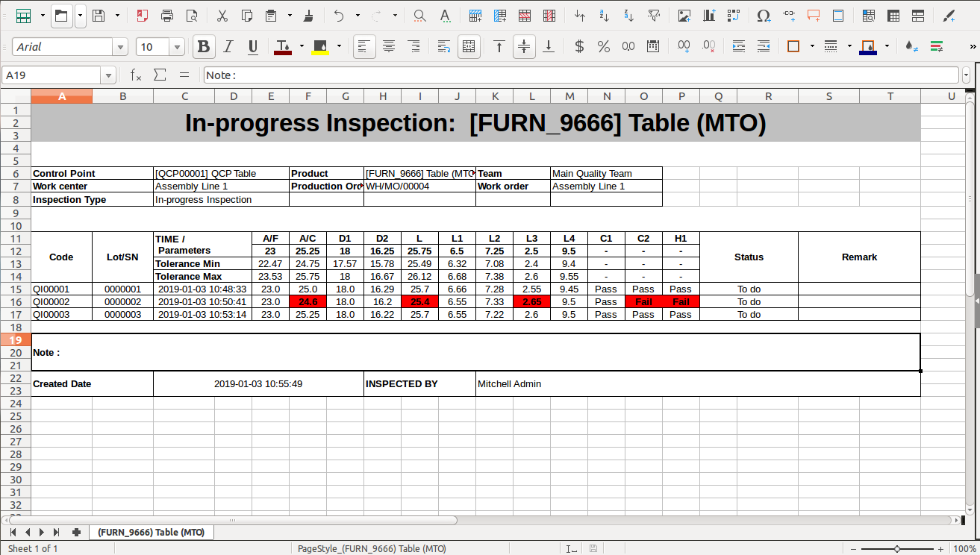
Task: Open the Name Box dropdown for A19
Action: click(x=109, y=75)
